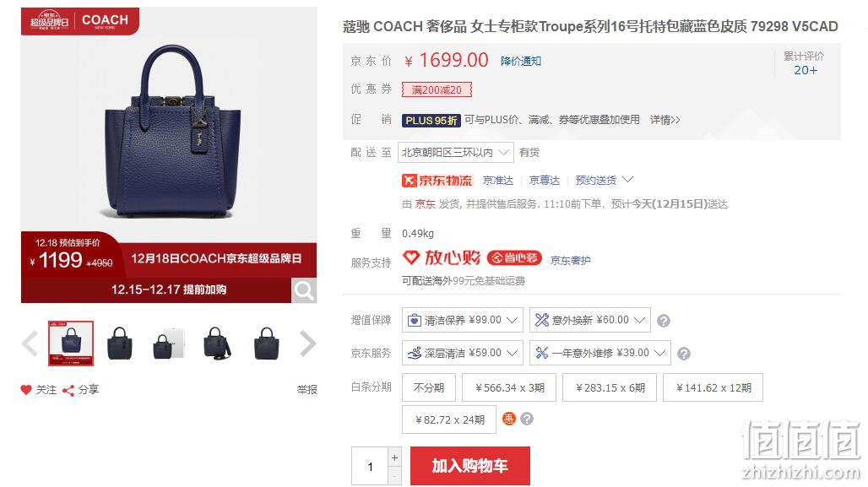This screenshot has width=868, height=487.
Task: Click the red heart 关注 icon
Action: point(26,390)
